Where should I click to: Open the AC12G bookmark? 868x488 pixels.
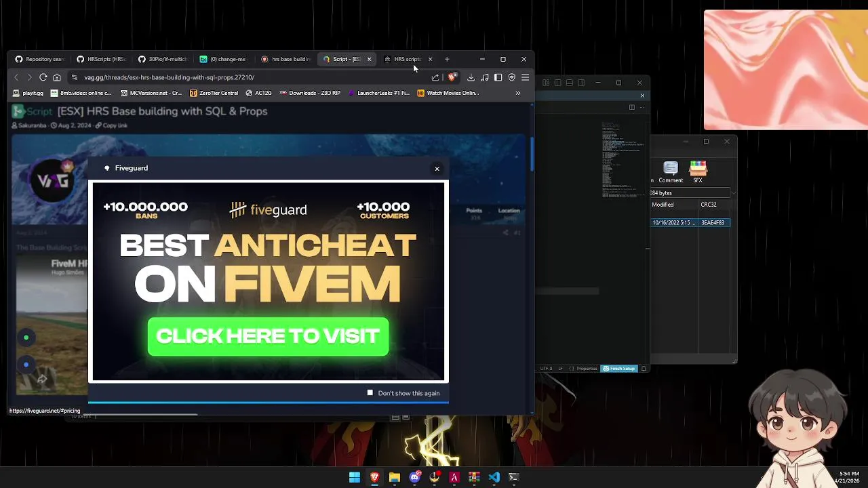tap(258, 93)
